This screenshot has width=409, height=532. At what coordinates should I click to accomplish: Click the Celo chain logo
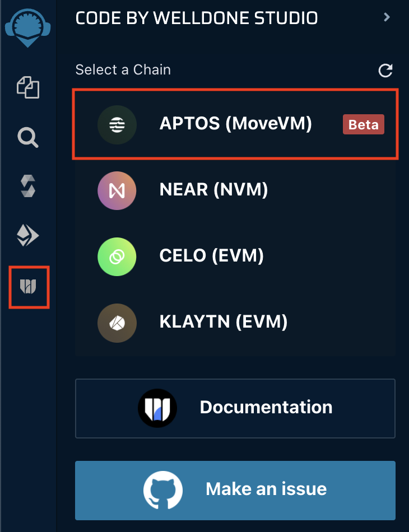coord(117,256)
